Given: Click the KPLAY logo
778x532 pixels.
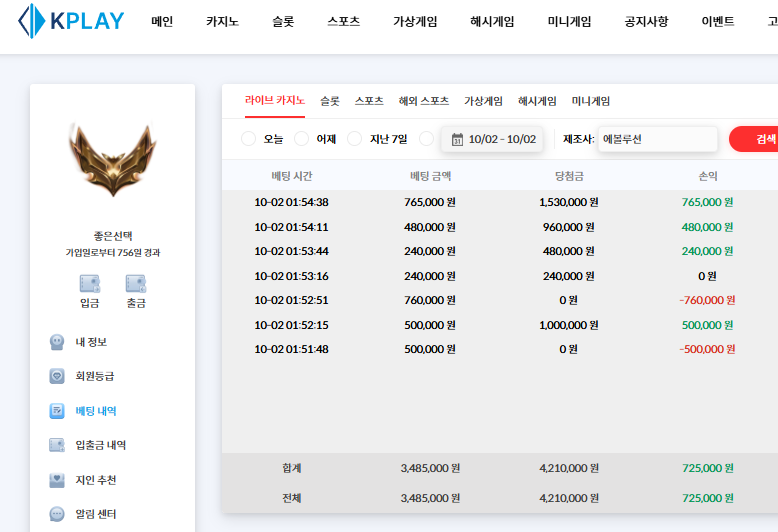Looking at the screenshot, I should [70, 22].
